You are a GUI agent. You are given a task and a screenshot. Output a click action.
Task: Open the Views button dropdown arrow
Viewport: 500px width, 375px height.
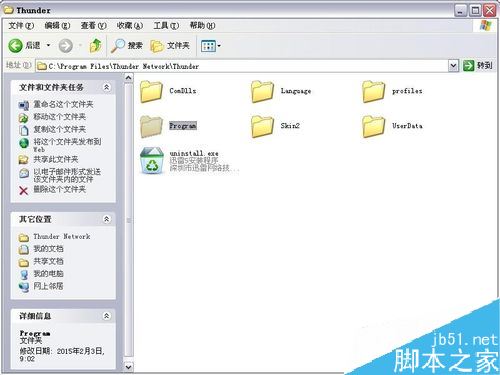click(219, 46)
